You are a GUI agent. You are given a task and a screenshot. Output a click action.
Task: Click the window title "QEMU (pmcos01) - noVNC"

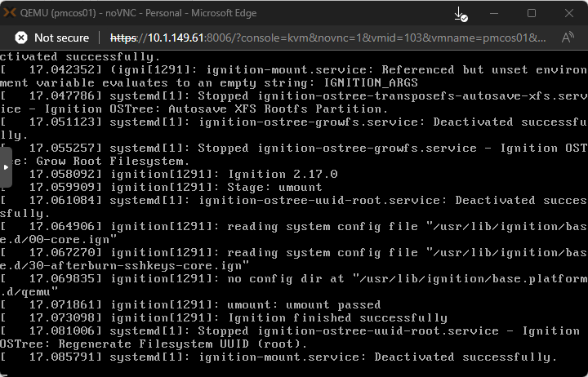pyautogui.click(x=106, y=14)
